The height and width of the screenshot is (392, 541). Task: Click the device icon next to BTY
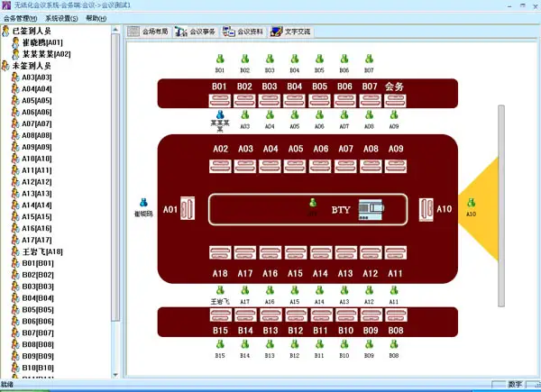point(371,209)
